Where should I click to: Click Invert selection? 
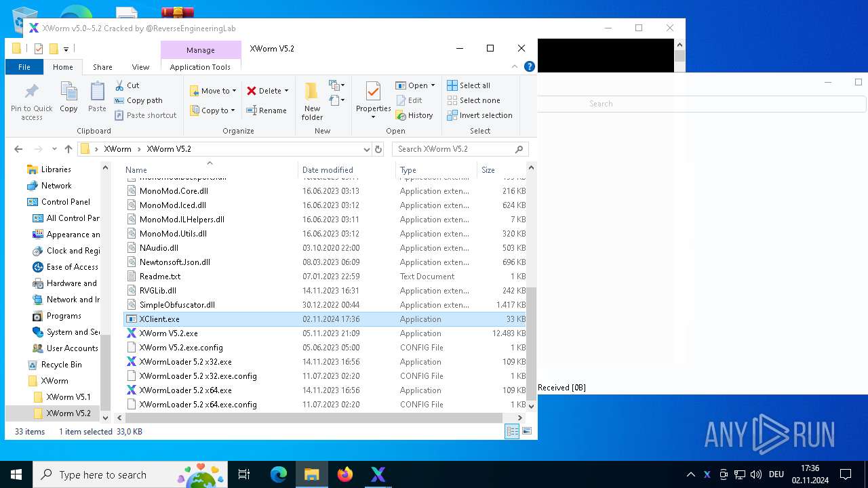tap(479, 115)
